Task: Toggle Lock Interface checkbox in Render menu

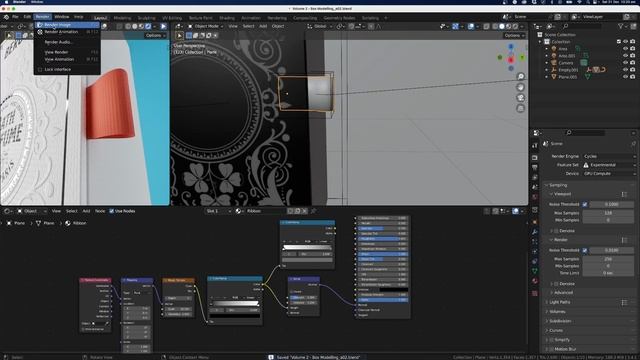Action: pyautogui.click(x=40, y=69)
